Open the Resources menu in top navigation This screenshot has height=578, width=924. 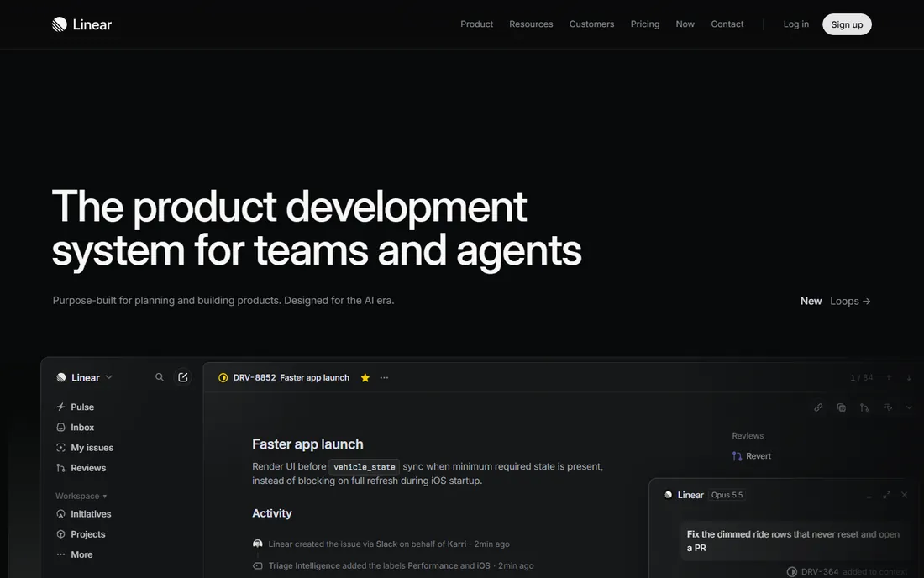(x=531, y=24)
